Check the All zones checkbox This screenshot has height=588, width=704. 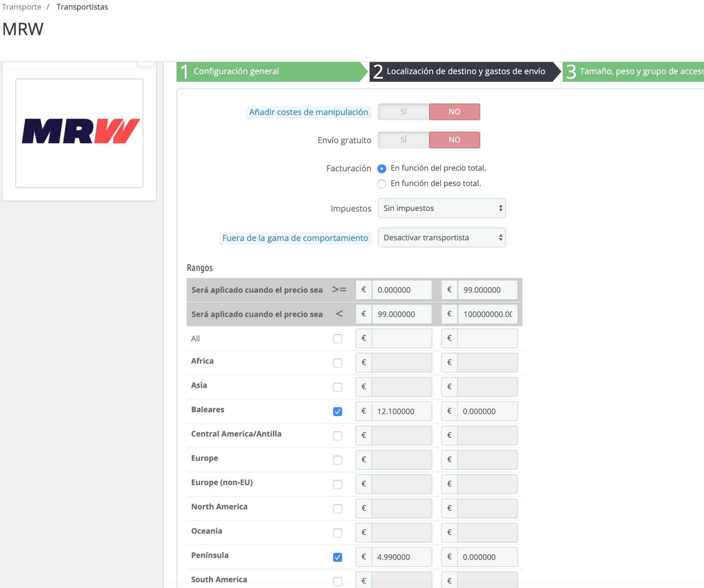click(x=337, y=339)
